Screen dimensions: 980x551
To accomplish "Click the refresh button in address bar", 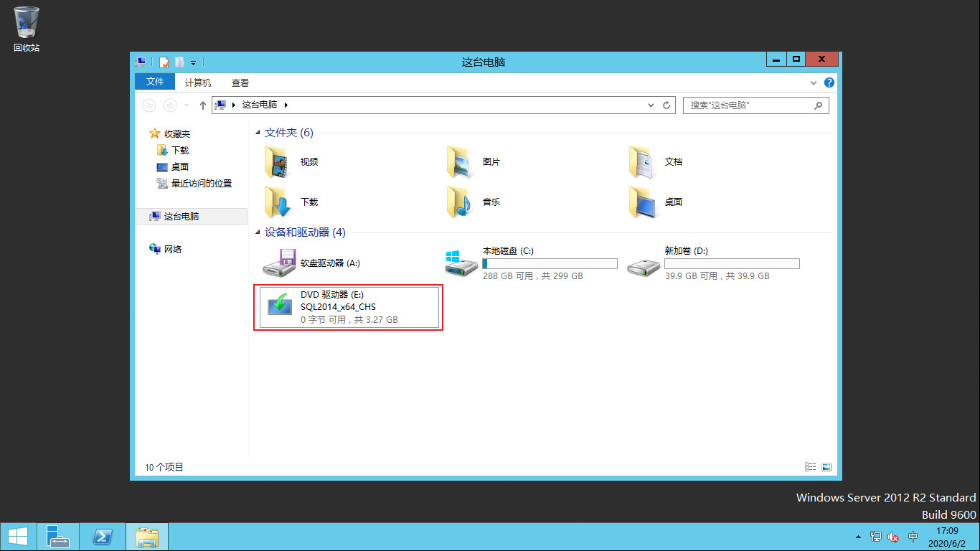I will [x=666, y=105].
